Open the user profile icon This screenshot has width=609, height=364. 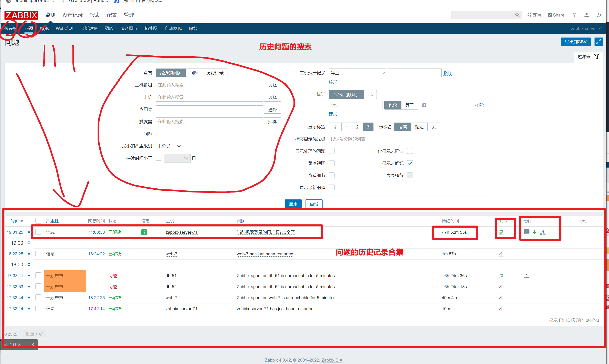pos(586,15)
